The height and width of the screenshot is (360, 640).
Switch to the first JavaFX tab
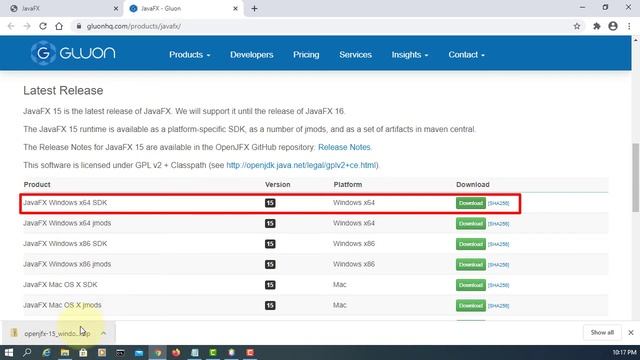click(61, 9)
